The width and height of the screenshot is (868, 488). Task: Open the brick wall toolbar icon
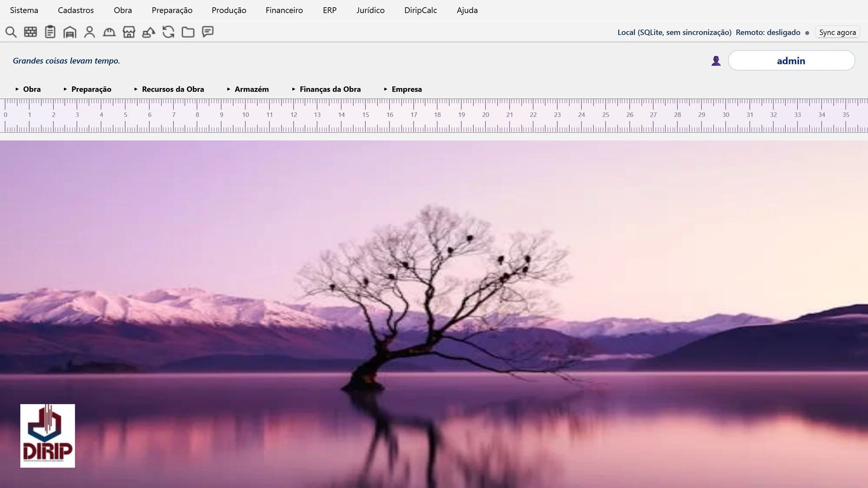pos(31,32)
